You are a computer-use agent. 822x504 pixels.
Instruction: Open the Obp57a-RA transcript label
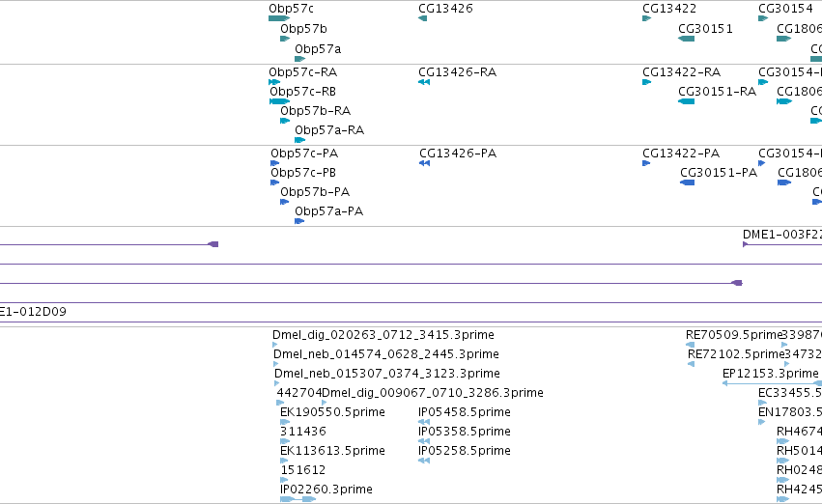329,130
